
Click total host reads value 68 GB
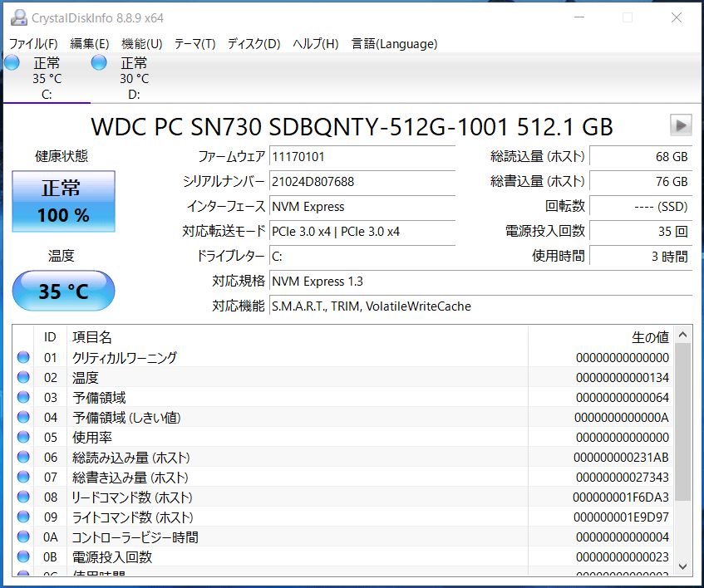pos(641,157)
